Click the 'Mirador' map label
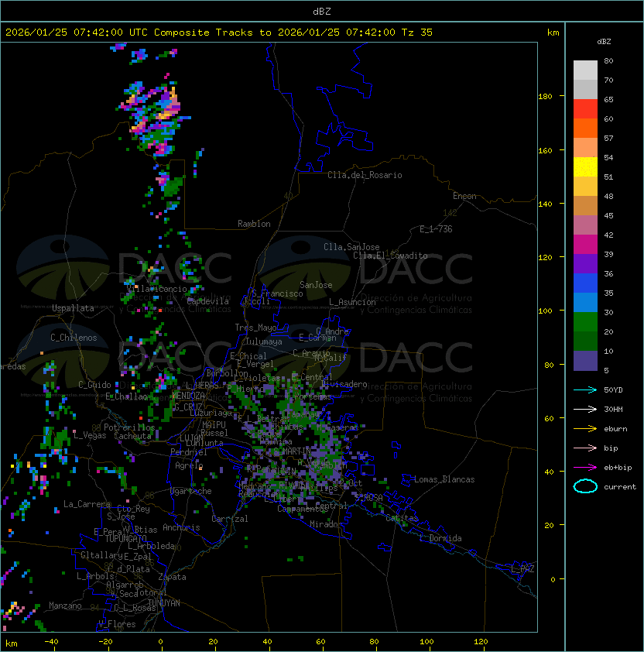Viewport: 644px width, 652px height. [326, 524]
